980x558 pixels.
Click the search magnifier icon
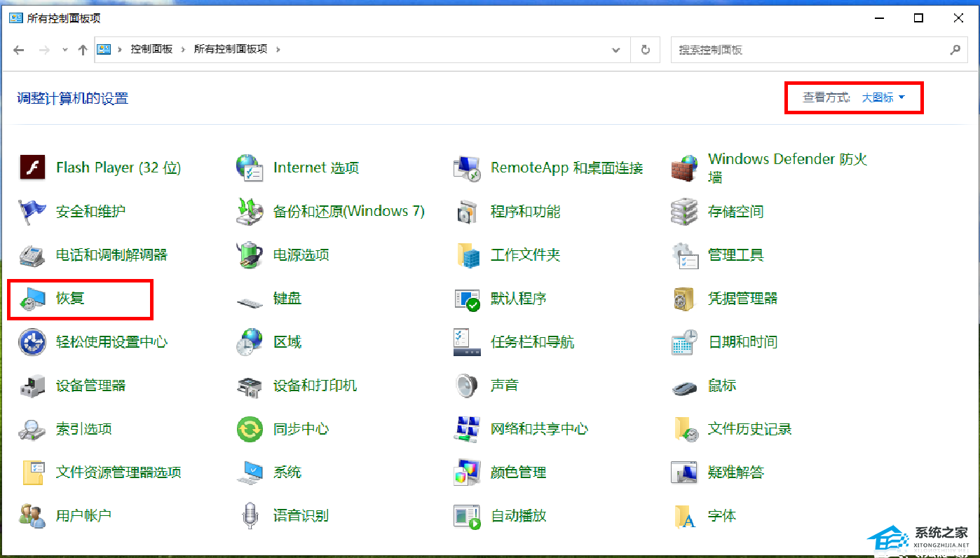(954, 50)
